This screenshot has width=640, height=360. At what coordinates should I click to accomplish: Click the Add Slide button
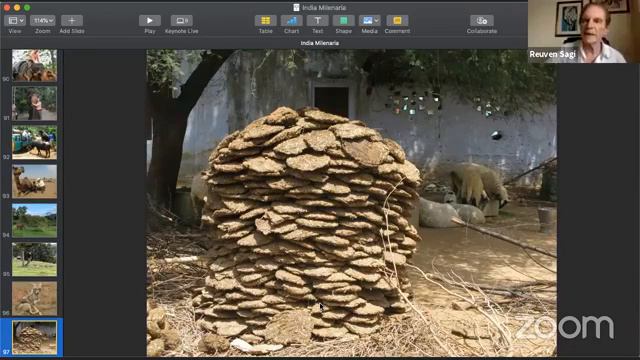[x=72, y=20]
